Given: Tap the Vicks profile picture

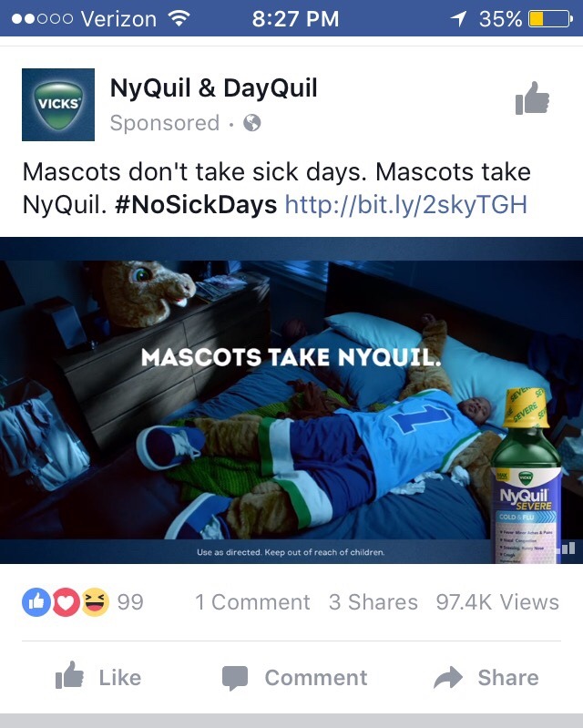Looking at the screenshot, I should (58, 105).
